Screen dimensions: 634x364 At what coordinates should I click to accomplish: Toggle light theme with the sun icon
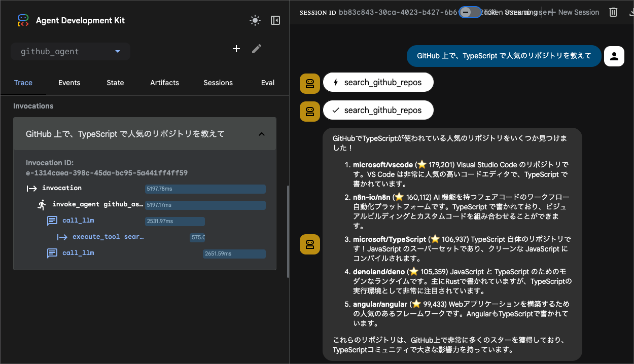[255, 20]
